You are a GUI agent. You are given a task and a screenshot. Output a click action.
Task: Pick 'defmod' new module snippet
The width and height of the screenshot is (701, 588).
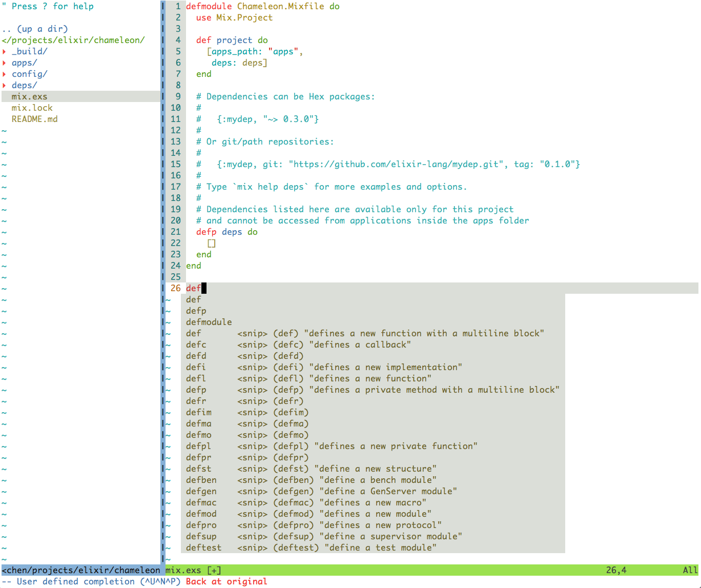pyautogui.click(x=373, y=514)
